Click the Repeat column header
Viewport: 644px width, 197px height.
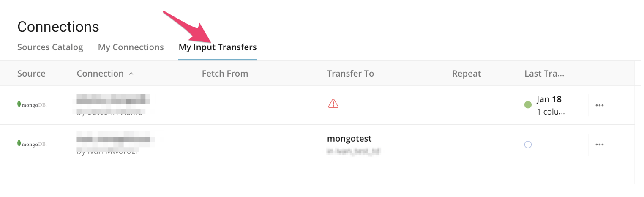[x=467, y=74]
